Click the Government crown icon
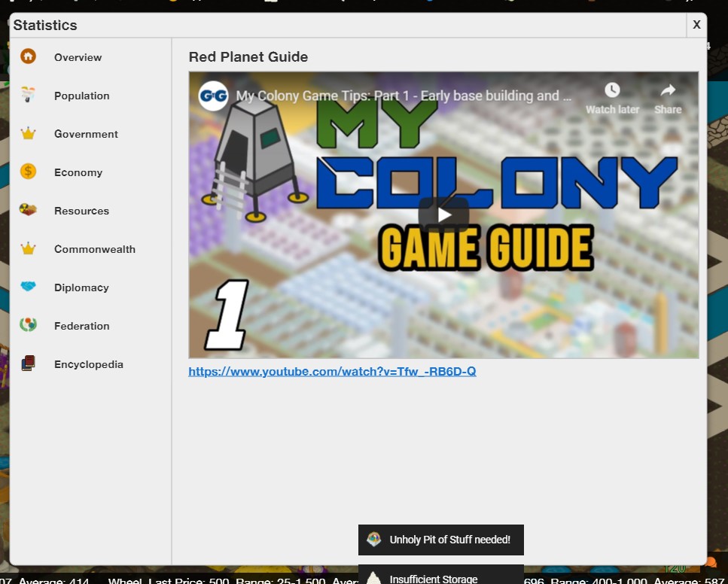 [28, 134]
